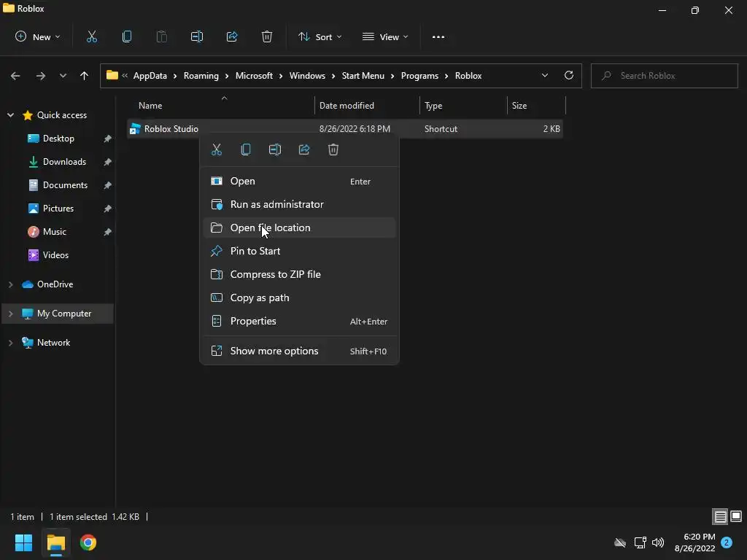Collapse the Quick access tree section
This screenshot has height=560, width=747.
click(x=10, y=114)
